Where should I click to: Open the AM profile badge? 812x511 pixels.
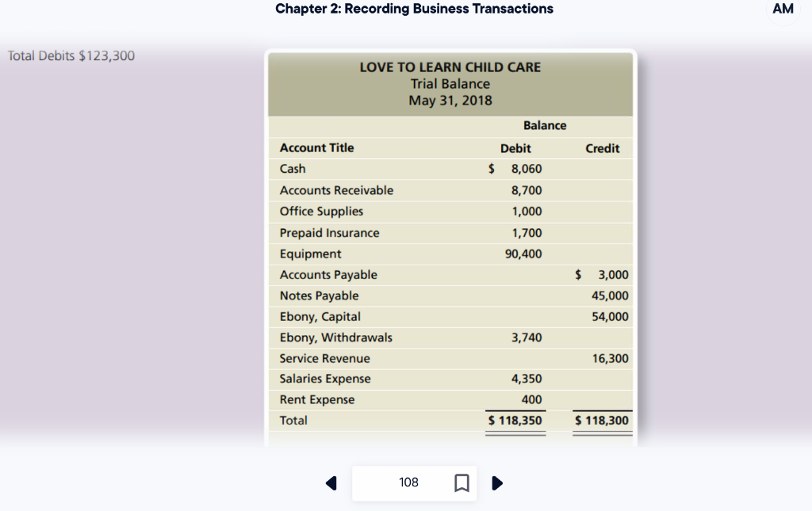[783, 9]
